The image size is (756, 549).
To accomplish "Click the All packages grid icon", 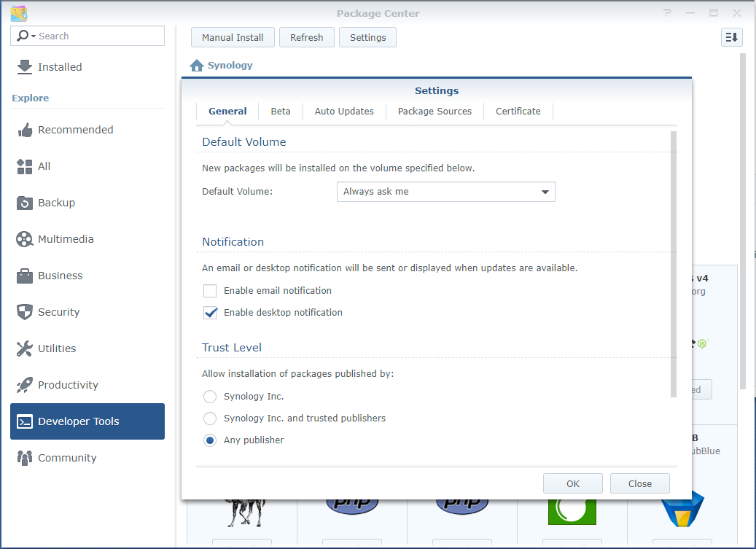I will pos(25,166).
